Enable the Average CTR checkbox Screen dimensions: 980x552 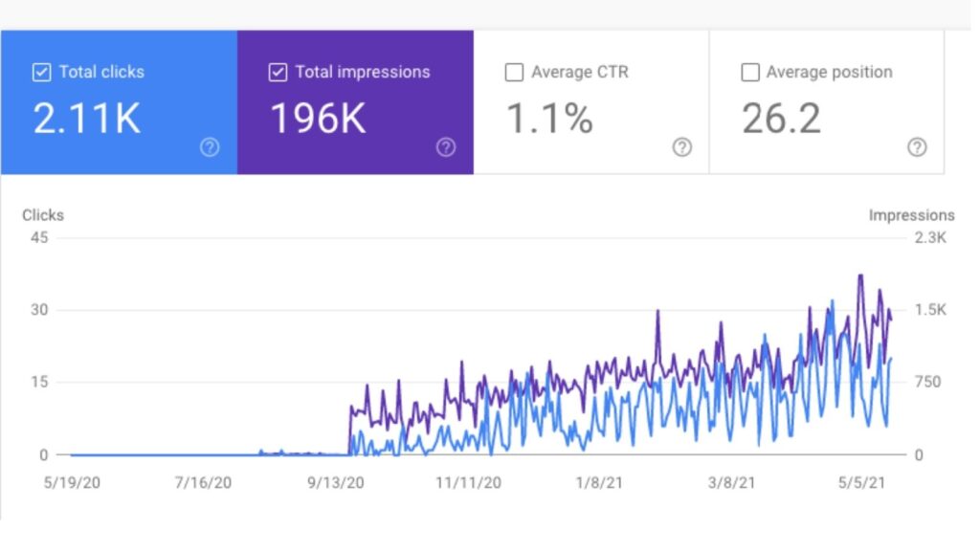[x=514, y=73]
